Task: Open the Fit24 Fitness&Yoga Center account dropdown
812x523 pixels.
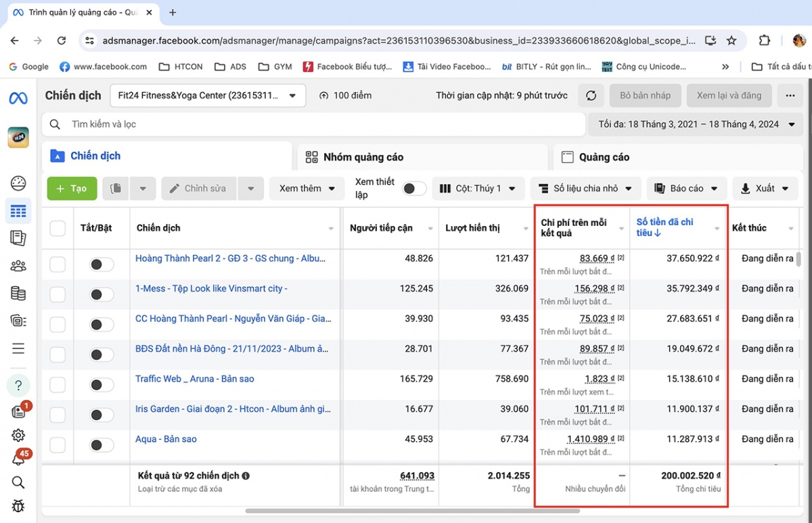Action: tap(208, 95)
